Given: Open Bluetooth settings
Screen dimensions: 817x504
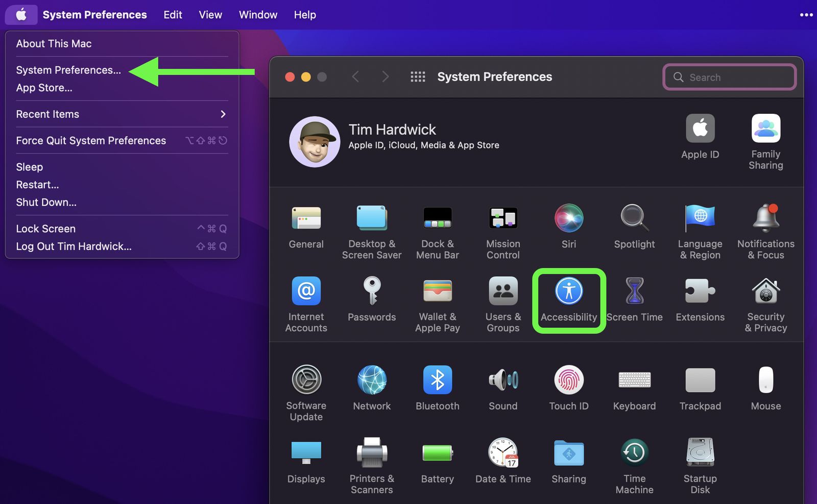Looking at the screenshot, I should pos(437,388).
